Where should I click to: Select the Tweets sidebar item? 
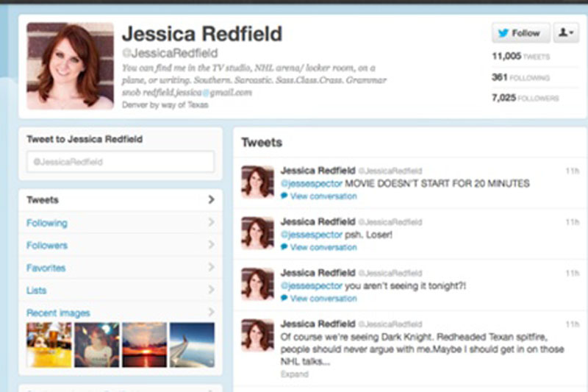(121, 200)
